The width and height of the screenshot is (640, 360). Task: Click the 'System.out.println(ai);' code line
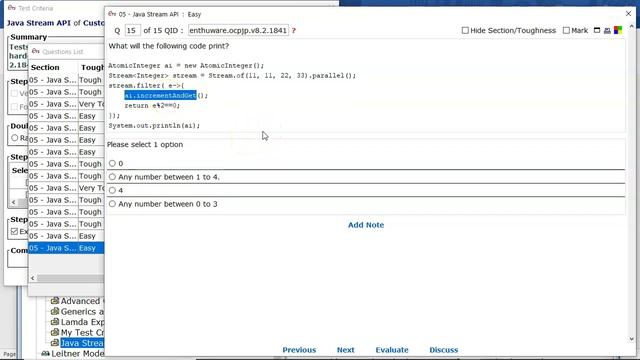point(154,126)
